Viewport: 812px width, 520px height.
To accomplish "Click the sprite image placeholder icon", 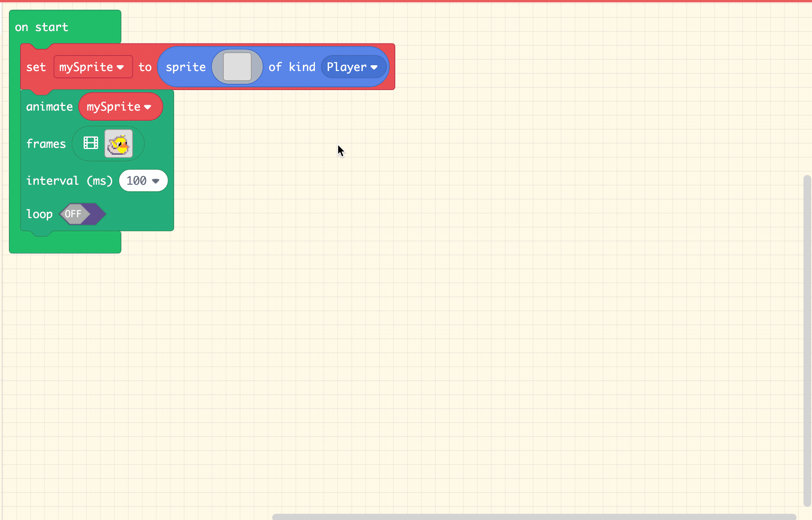I will (x=237, y=67).
